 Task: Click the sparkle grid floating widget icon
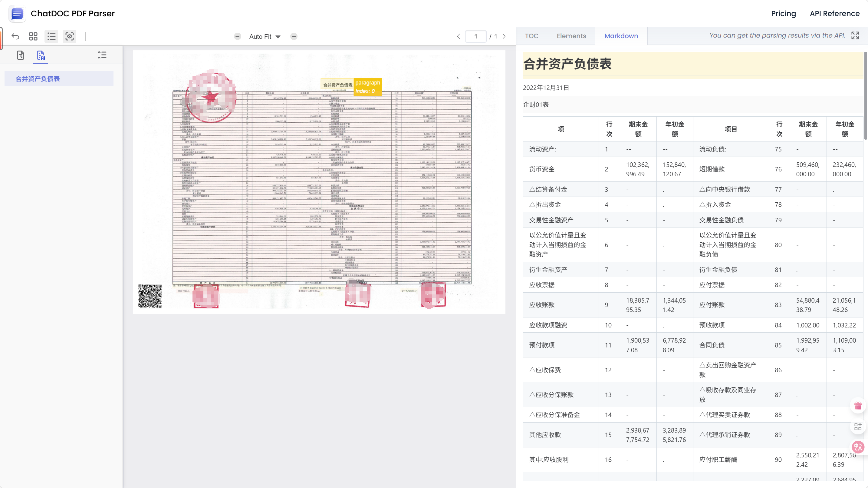857,426
